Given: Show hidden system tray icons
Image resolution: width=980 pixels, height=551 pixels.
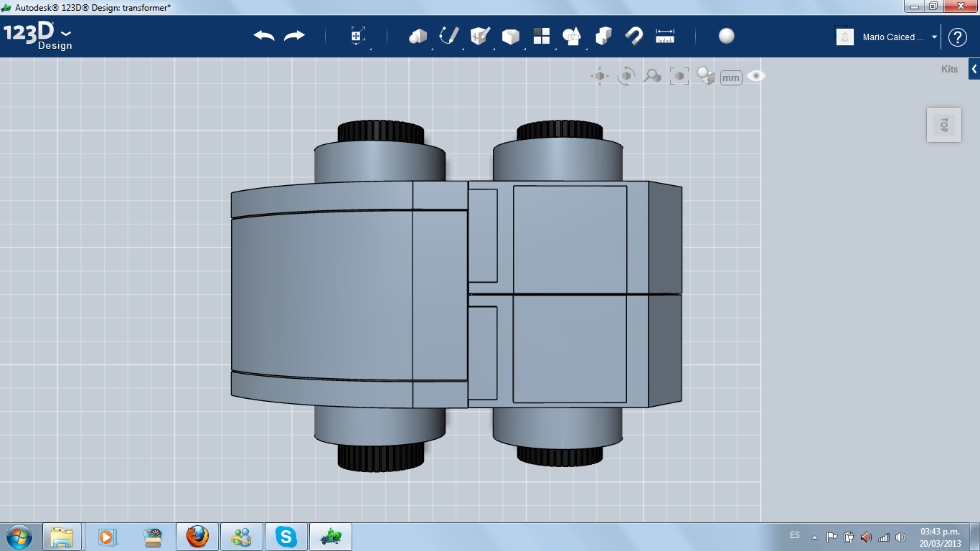Looking at the screenshot, I should pos(814,537).
